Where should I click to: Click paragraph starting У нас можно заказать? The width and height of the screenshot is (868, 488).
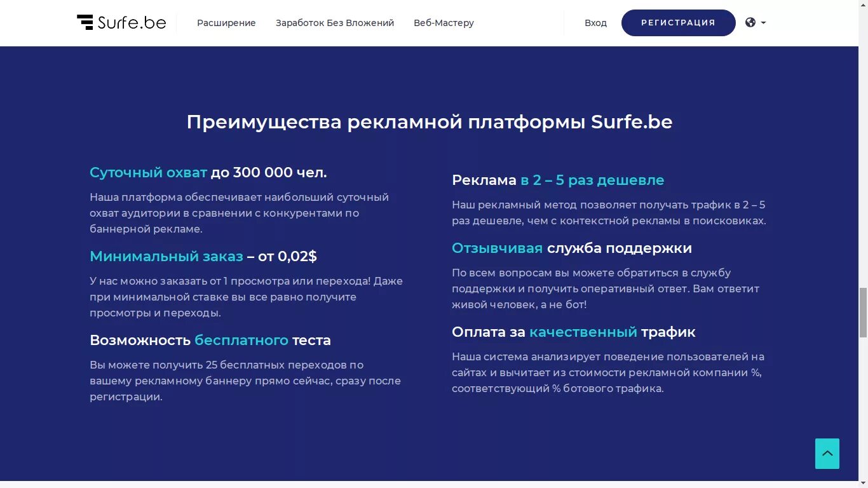coord(246,297)
